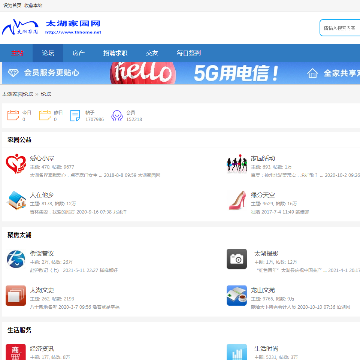Click the 会员服务更贴心 banner text
The height and width of the screenshot is (360, 360).
point(51,73)
